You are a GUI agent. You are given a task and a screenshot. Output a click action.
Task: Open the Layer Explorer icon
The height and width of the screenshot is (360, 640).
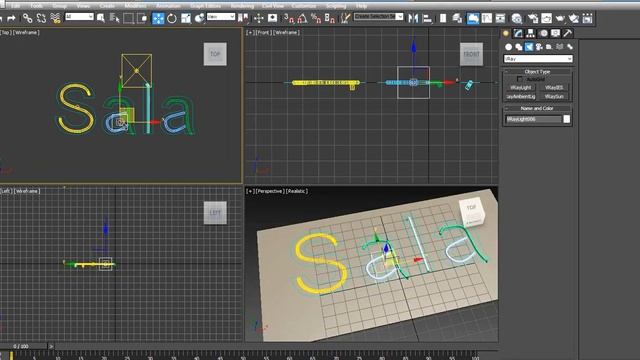(457, 18)
